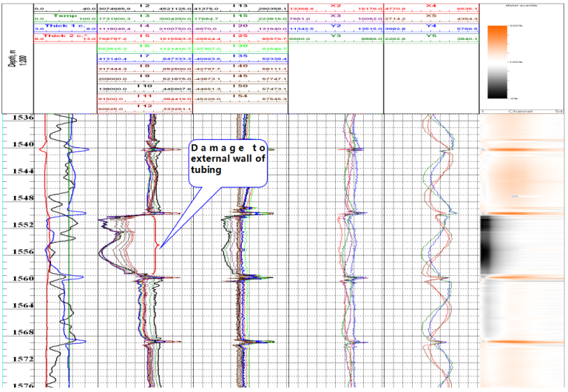Image resolution: width=568 pixels, height=392 pixels.
Task: Click the Depth, m 1:200 track header
Action: point(16,57)
